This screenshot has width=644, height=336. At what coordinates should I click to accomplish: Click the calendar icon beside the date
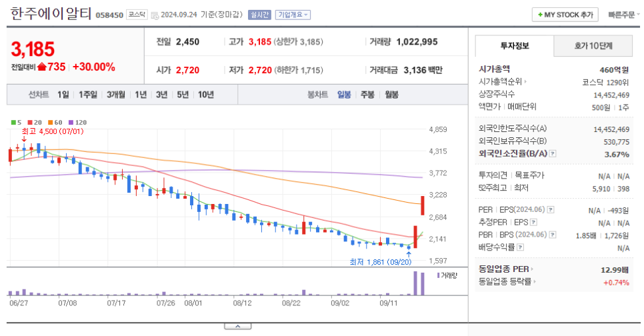click(x=155, y=15)
